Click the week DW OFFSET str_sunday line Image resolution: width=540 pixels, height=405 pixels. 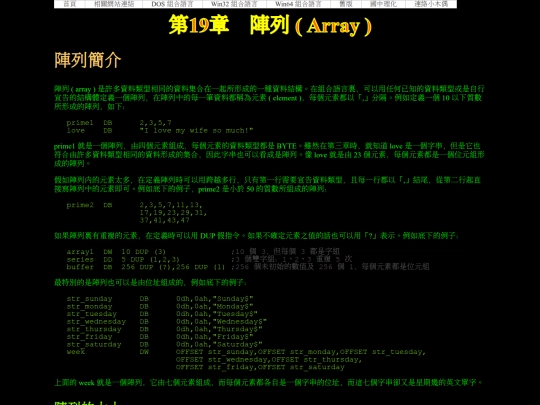[x=246, y=352]
